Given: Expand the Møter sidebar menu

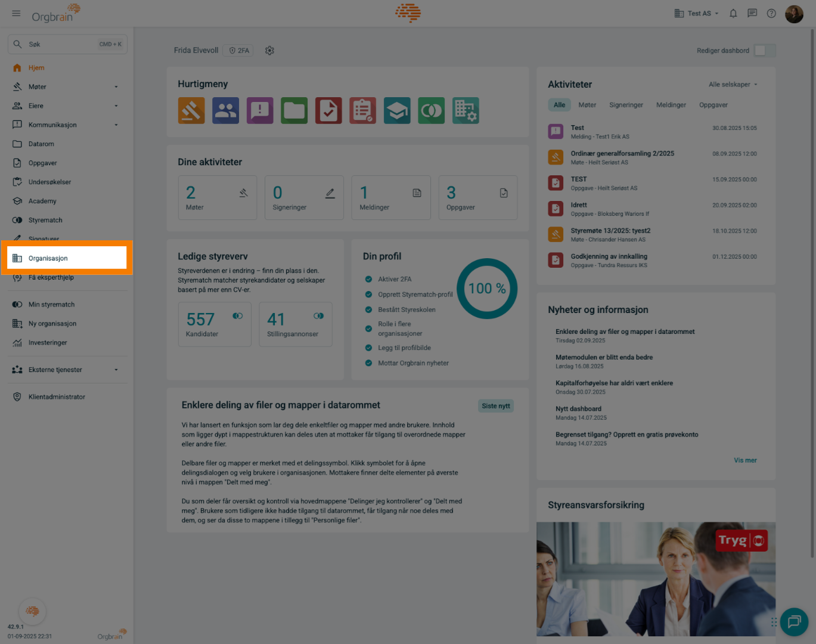Looking at the screenshot, I should point(67,87).
